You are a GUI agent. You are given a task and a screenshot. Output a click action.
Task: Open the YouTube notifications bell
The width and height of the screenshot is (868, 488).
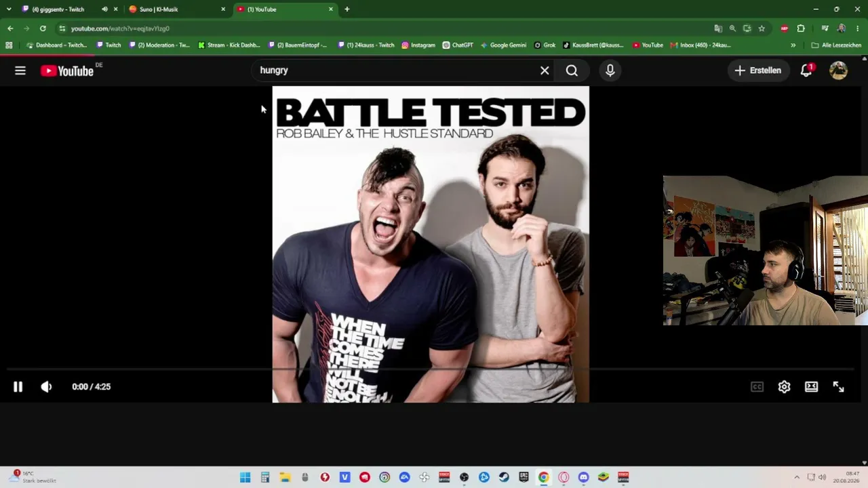pyautogui.click(x=806, y=70)
